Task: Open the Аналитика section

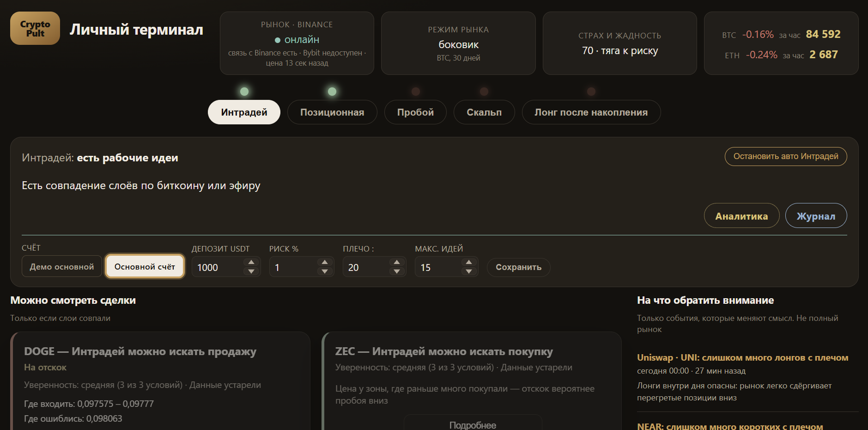Action: [741, 216]
